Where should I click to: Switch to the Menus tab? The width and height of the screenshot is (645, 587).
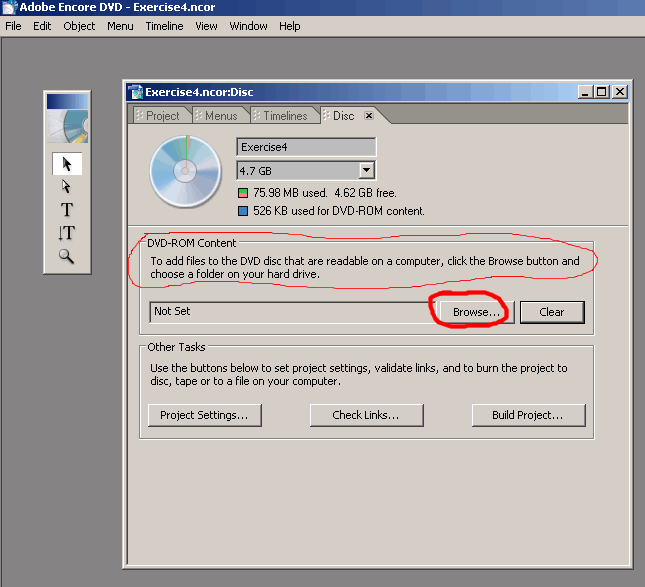click(220, 116)
